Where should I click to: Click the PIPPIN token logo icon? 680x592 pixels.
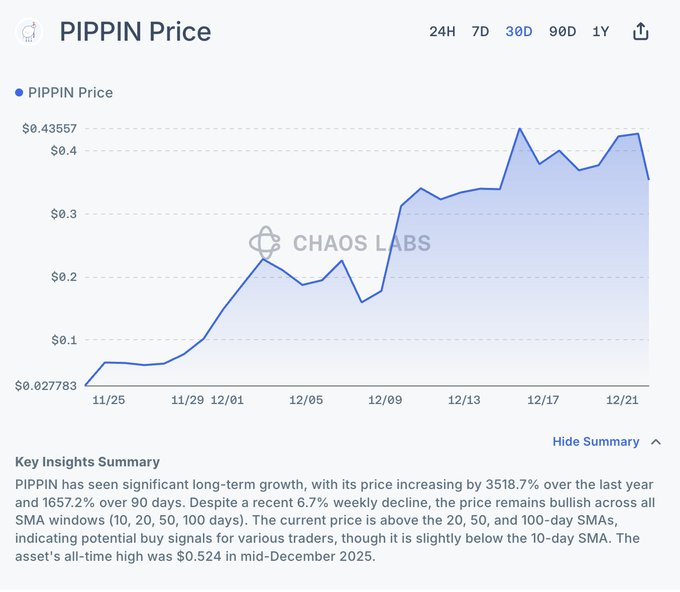click(x=29, y=31)
